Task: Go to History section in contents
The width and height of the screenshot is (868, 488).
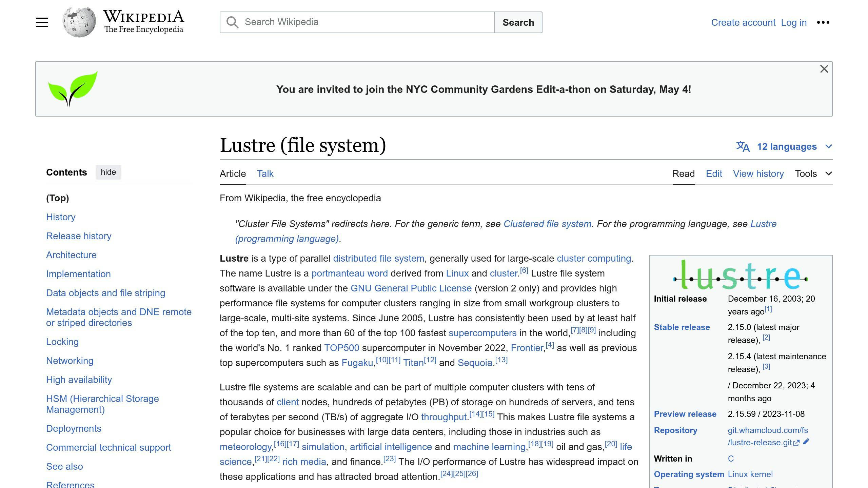Action: point(61,217)
